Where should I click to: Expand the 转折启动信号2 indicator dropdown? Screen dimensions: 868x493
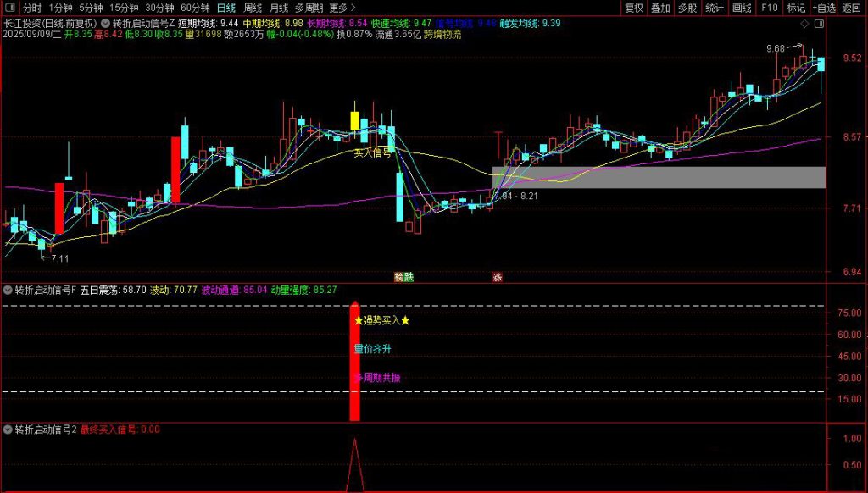pyautogui.click(x=8, y=429)
